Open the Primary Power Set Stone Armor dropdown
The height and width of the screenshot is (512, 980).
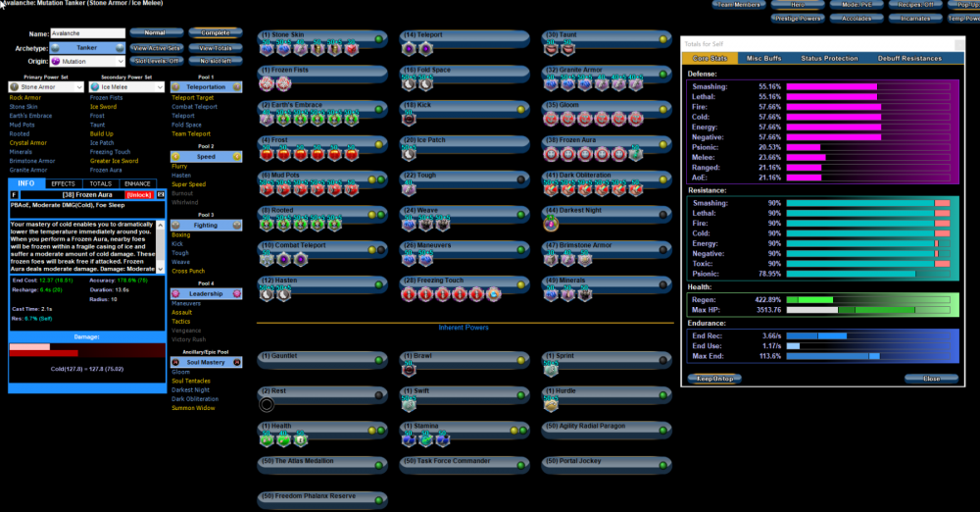(x=46, y=87)
